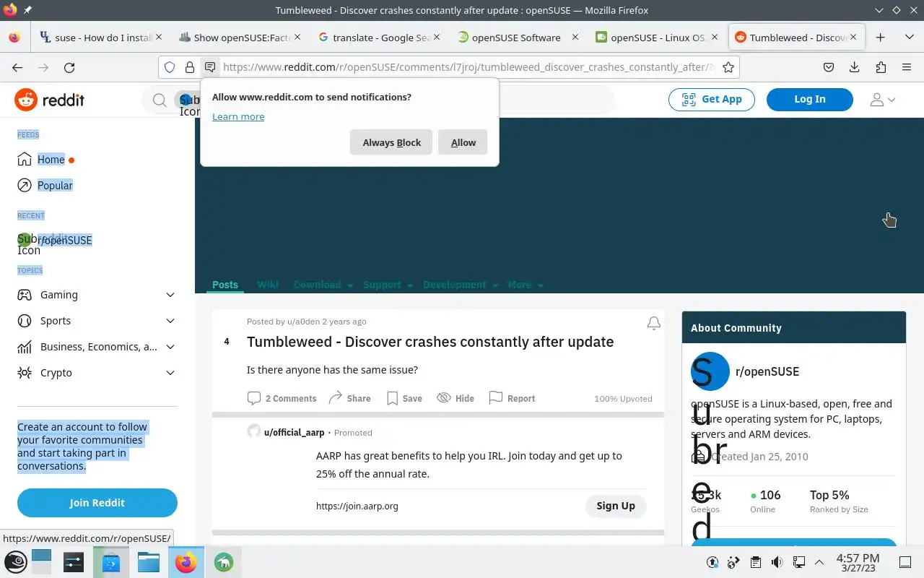
Task: Open the u/official_aarp profile link
Action: [294, 432]
